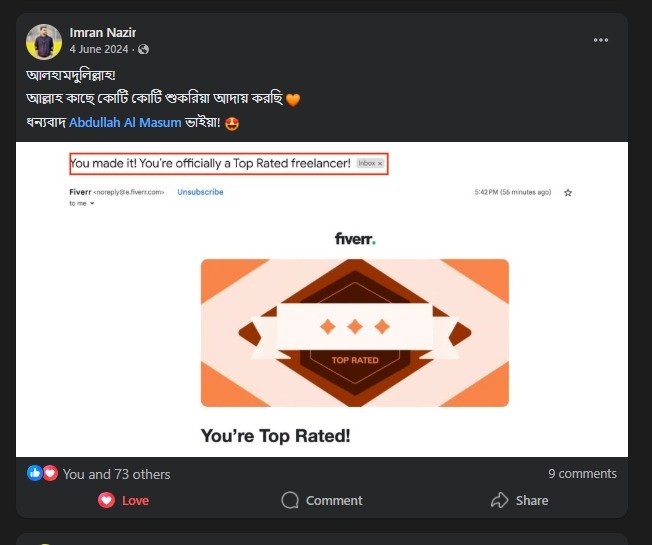Toggle the Love reaction button

point(122,500)
